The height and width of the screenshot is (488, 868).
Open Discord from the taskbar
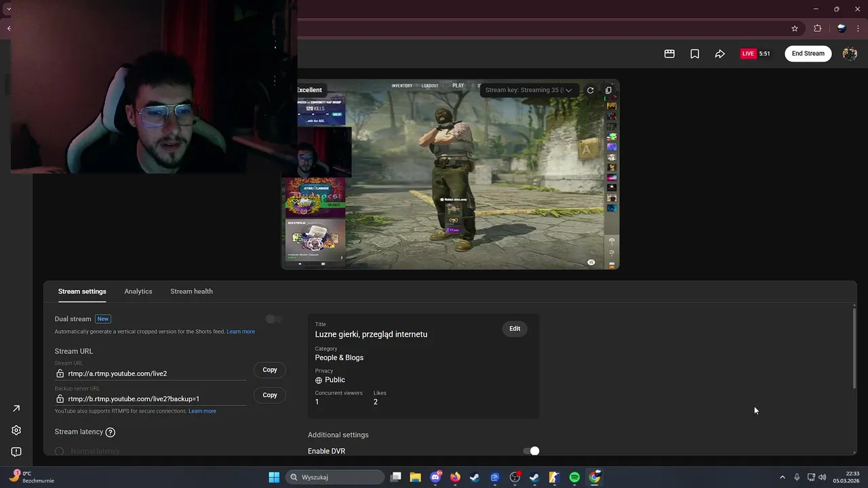(x=435, y=477)
